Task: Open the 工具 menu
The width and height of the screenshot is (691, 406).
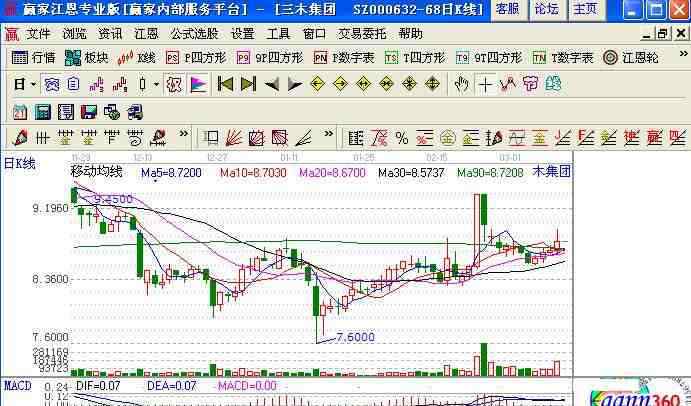Action: (278, 34)
